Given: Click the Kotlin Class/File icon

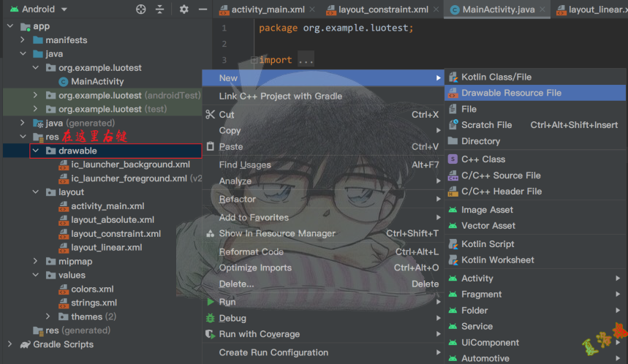Looking at the screenshot, I should point(453,77).
